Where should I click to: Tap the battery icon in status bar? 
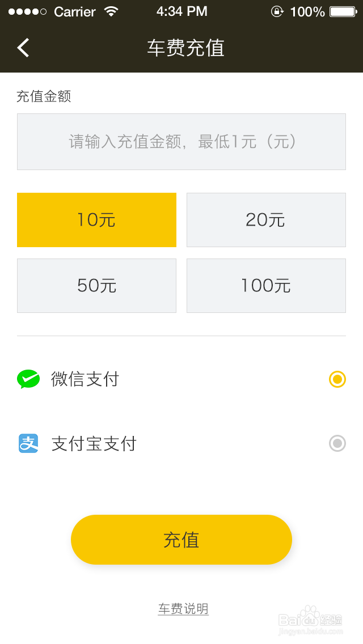pos(342,11)
